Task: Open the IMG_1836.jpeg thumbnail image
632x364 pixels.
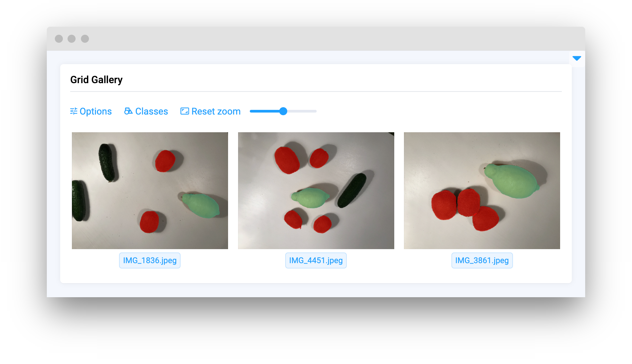Action: (x=150, y=191)
